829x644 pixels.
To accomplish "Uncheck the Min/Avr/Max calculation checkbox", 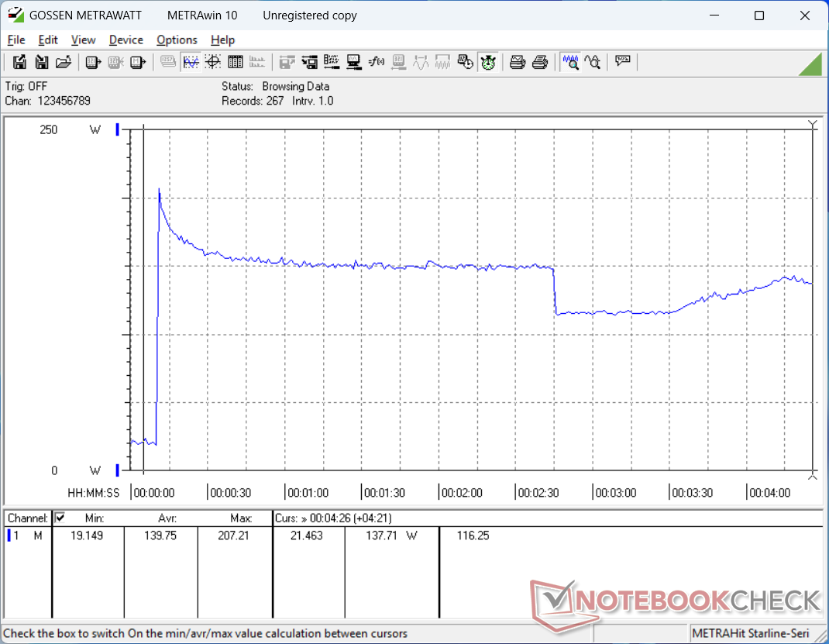I will point(60,518).
